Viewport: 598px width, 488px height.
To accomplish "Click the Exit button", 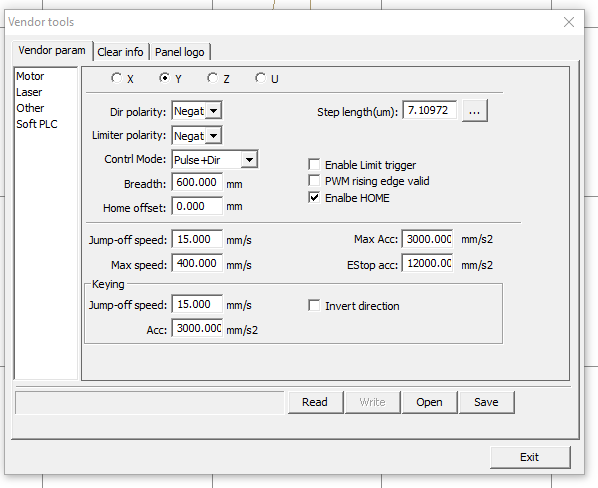I will (530, 457).
